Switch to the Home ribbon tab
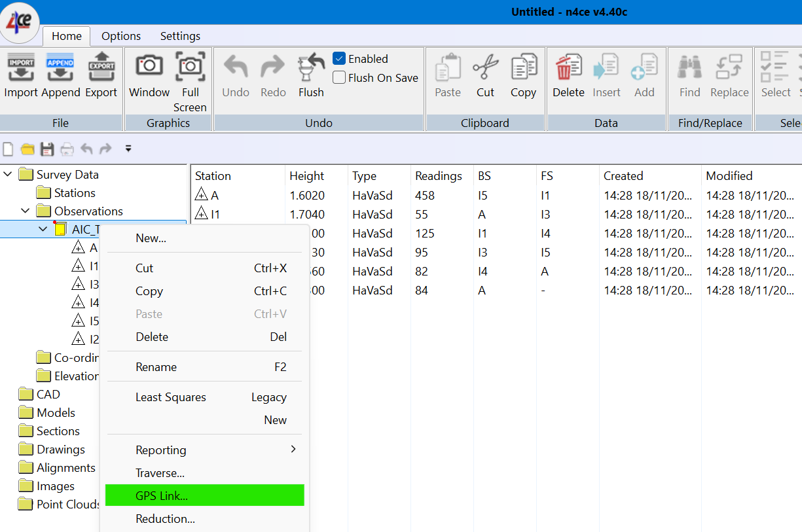Screen dimensions: 802x532 coord(67,36)
